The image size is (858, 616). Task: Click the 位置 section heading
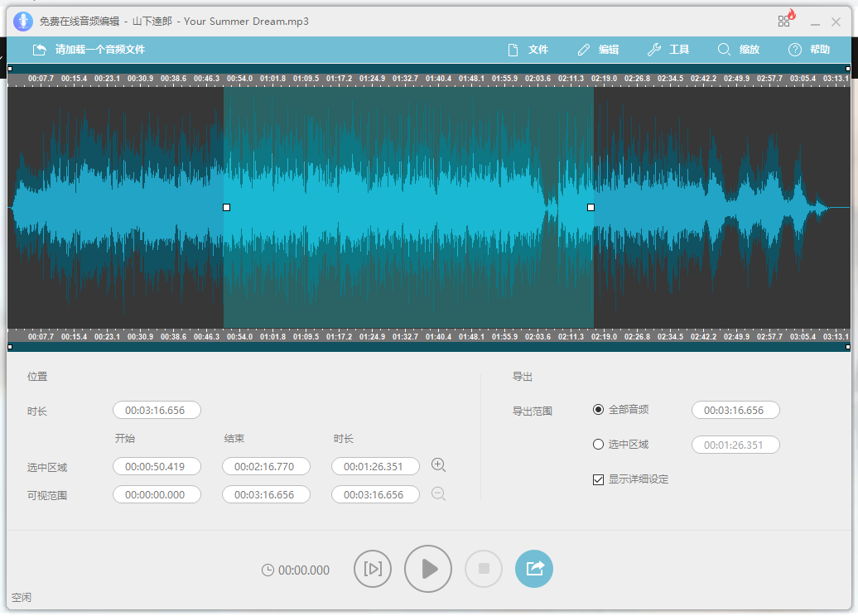[37, 377]
